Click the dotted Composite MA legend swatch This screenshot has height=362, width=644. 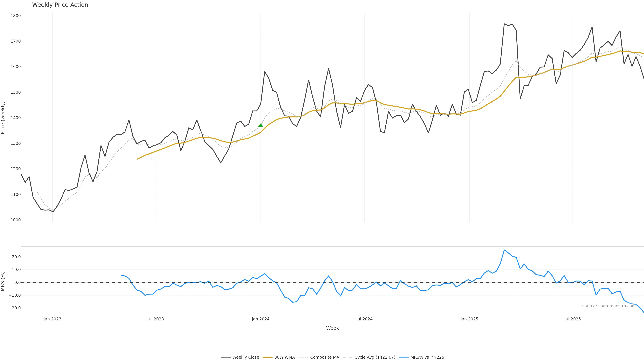303,357
